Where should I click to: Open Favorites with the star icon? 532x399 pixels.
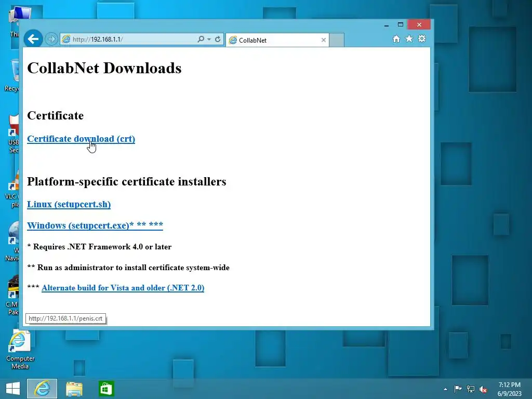[409, 38]
